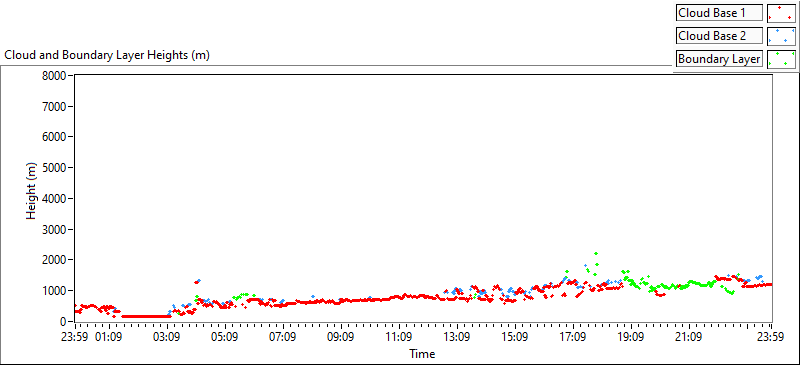Click the 8000 y-axis scale value
Image resolution: width=800 pixels, height=365 pixels.
55,76
